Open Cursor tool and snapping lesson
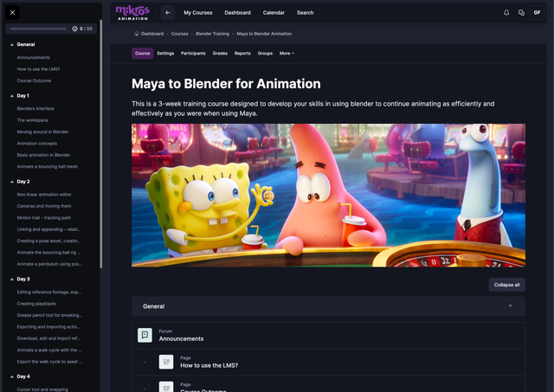554x392 pixels. pyautogui.click(x=42, y=389)
